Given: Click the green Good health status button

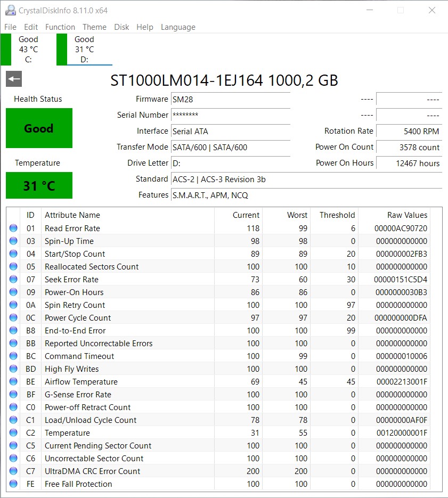Looking at the screenshot, I should [x=39, y=128].
